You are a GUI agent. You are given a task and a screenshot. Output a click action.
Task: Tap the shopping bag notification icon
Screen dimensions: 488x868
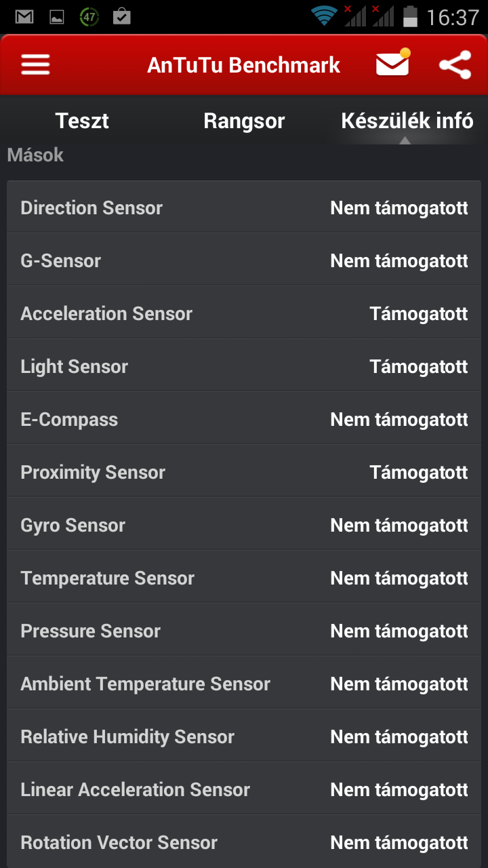click(122, 16)
